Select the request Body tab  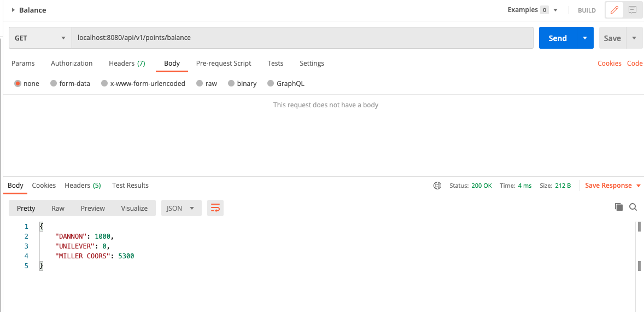172,63
